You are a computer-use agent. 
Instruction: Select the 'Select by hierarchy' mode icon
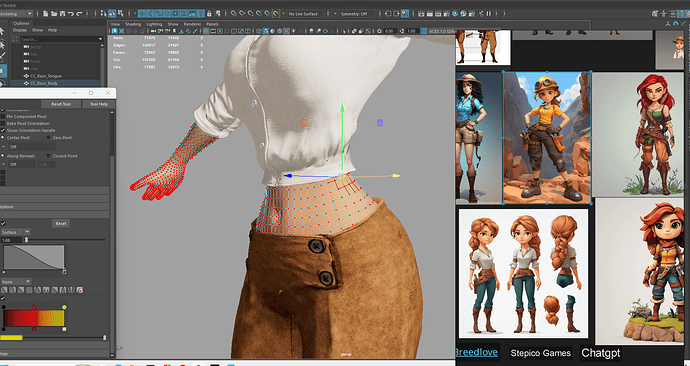coord(103,14)
